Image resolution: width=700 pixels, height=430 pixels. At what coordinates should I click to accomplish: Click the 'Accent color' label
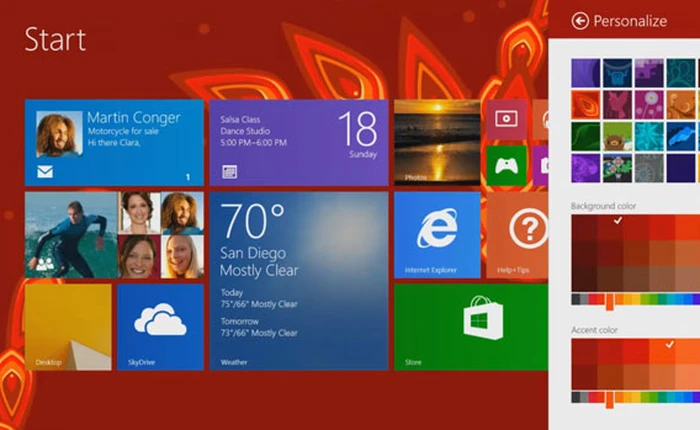tap(594, 330)
